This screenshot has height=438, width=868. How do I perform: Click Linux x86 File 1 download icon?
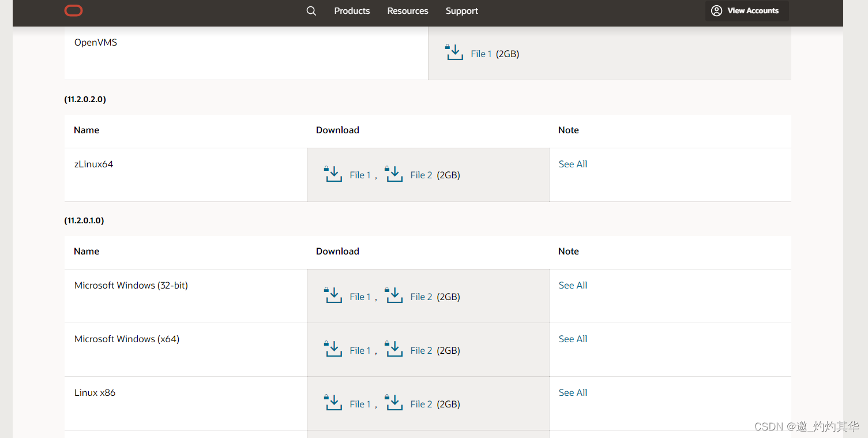tap(333, 403)
